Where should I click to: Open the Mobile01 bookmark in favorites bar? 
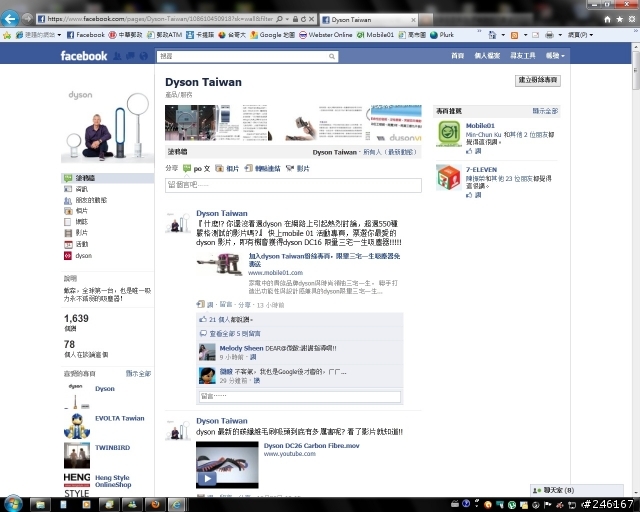pyautogui.click(x=376, y=35)
